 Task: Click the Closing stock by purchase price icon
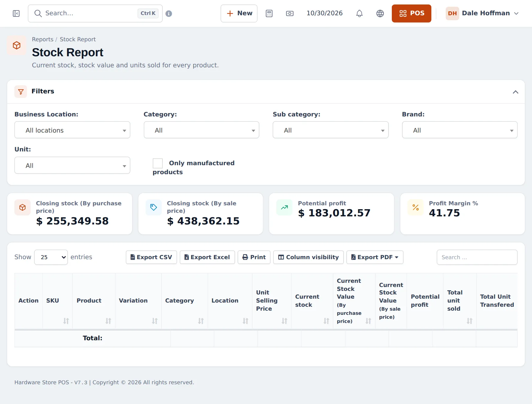[22, 207]
